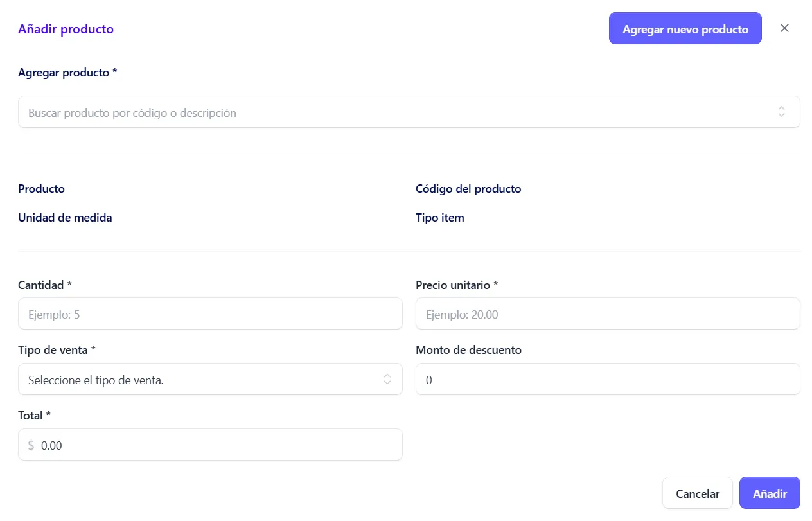
Task: Open the product search combo box
Action: (x=409, y=111)
